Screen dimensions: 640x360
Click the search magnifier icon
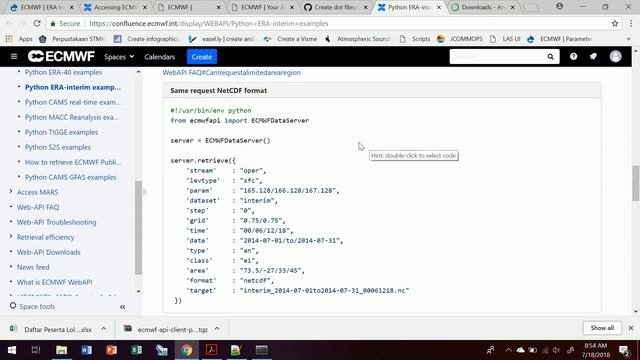click(550, 57)
